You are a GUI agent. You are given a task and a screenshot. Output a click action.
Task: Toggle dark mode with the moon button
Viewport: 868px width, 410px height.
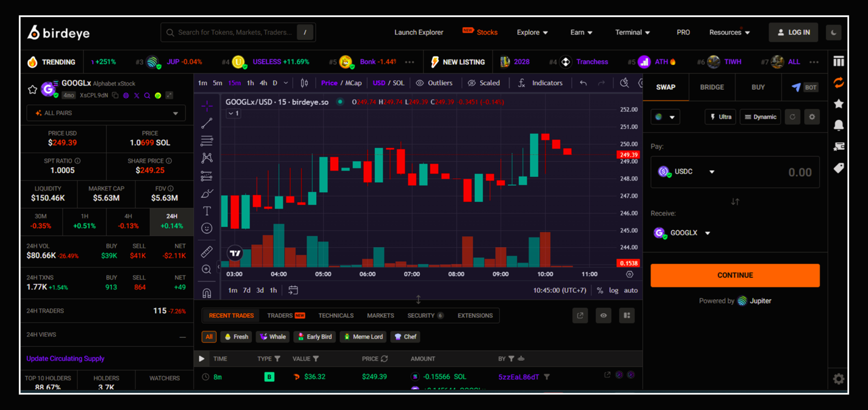(x=834, y=33)
